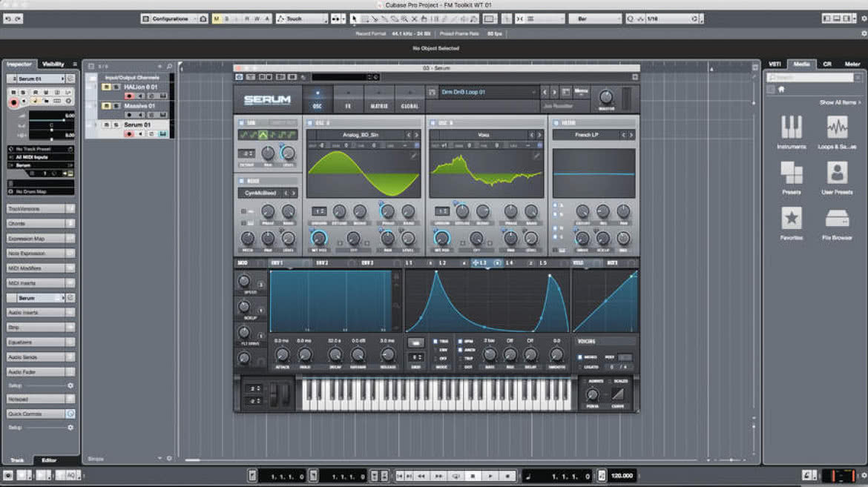Open the French LP filter type menu
Screen dimensions: 868x487
click(x=587, y=135)
